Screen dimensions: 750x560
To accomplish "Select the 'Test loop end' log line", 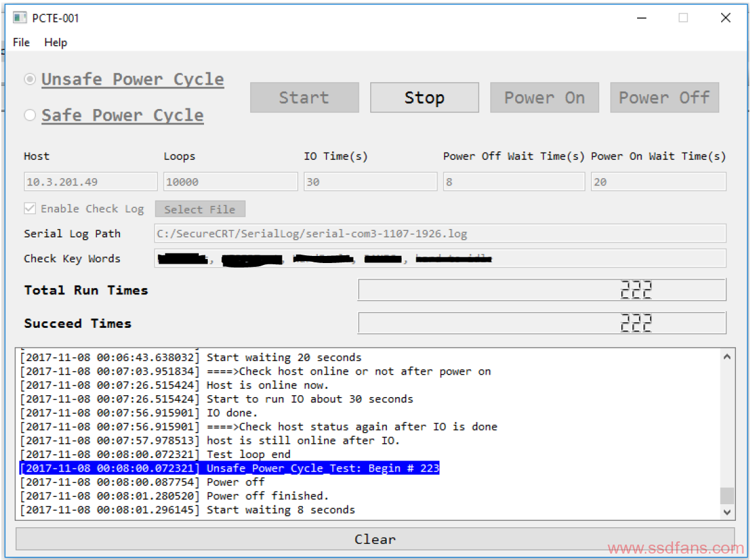I will [x=155, y=454].
